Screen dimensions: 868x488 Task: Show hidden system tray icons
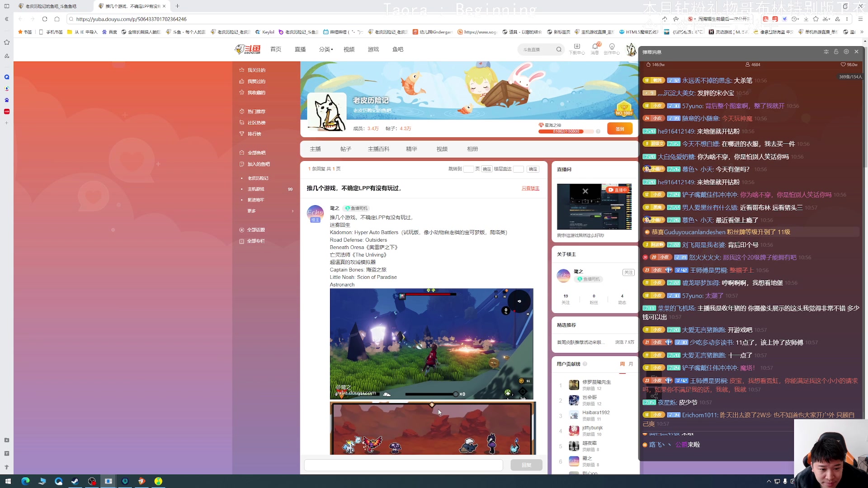click(x=769, y=481)
